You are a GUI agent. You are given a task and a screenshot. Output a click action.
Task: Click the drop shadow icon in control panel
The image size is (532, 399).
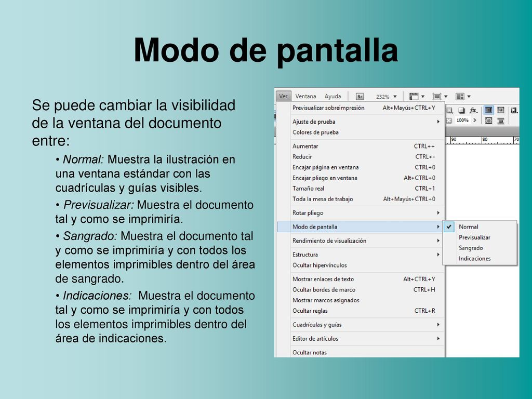click(461, 110)
